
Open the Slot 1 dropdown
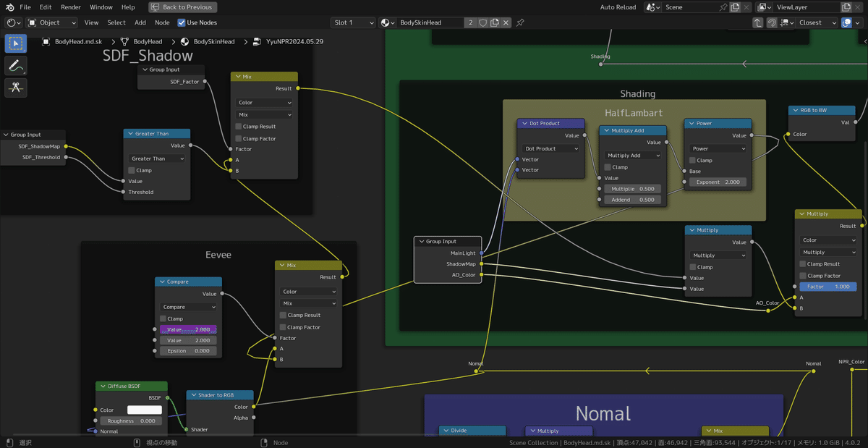(352, 22)
